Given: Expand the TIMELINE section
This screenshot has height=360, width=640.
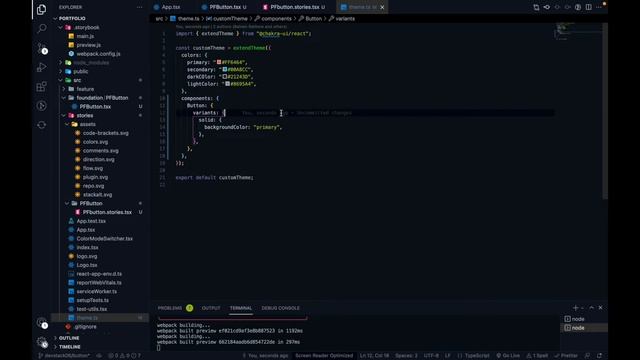Looking at the screenshot, I should pos(69,347).
